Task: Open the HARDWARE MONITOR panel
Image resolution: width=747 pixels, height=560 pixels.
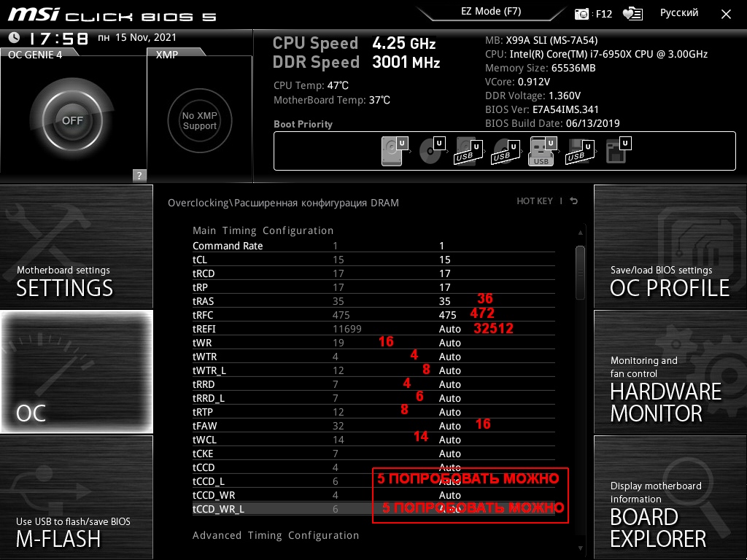Action: click(x=670, y=371)
